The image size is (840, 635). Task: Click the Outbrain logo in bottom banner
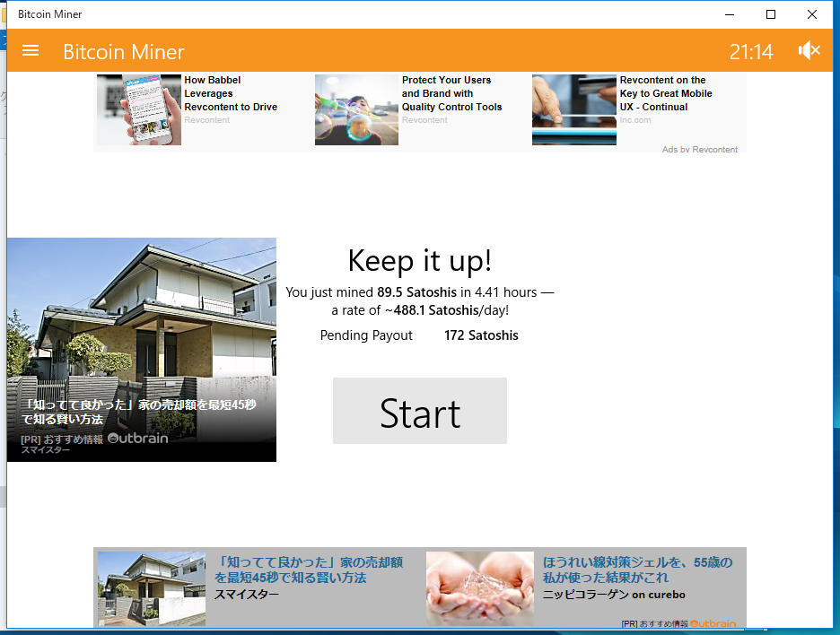pos(713,623)
